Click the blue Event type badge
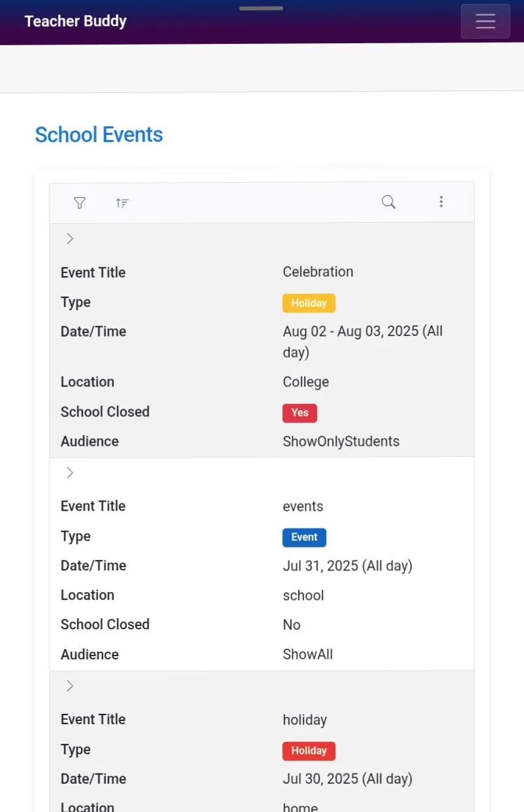Screen dimensions: 524x812 (x=305, y=537)
